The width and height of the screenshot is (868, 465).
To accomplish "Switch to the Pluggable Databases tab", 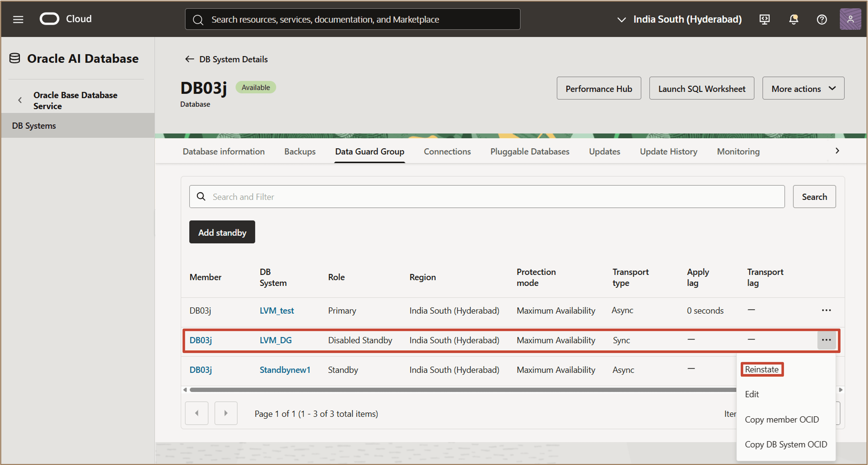I will (529, 151).
